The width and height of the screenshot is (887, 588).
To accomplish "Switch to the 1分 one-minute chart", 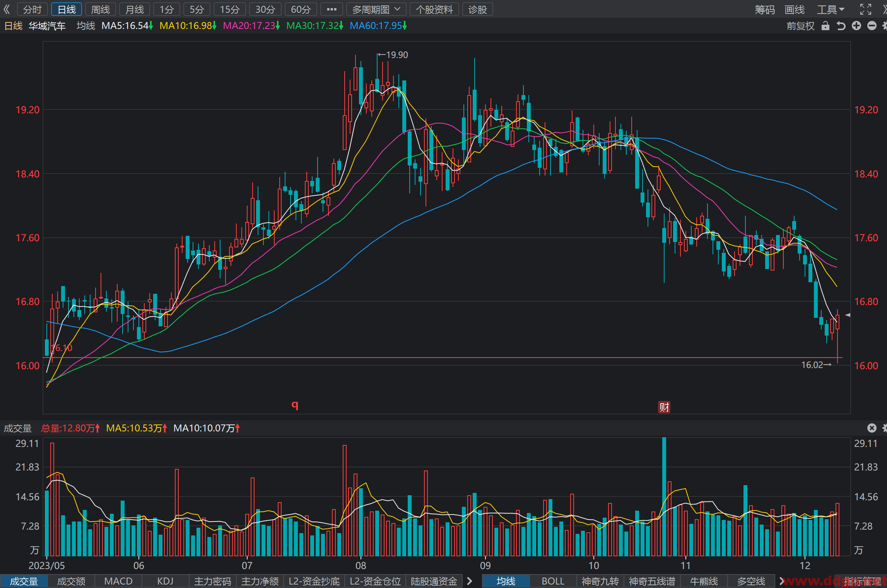I will [x=167, y=9].
